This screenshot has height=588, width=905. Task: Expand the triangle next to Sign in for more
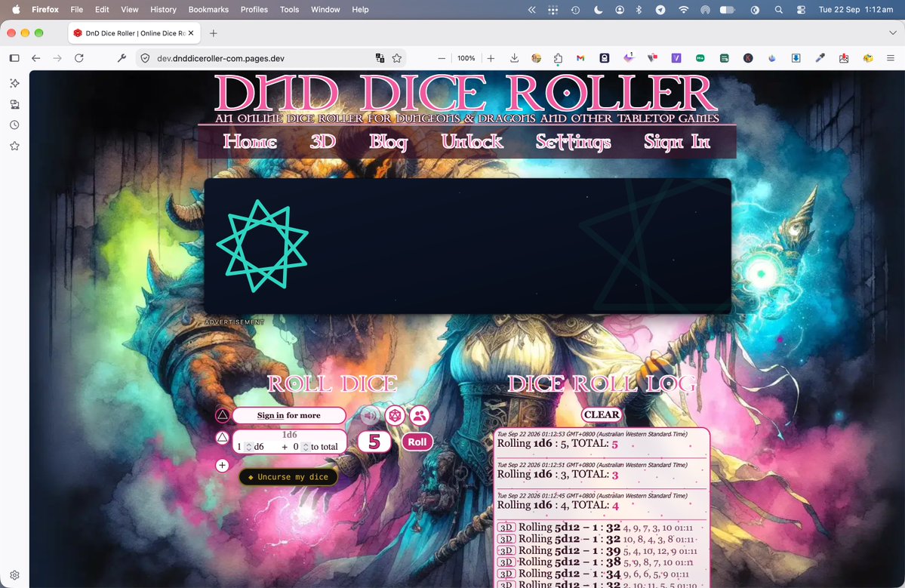coord(222,415)
